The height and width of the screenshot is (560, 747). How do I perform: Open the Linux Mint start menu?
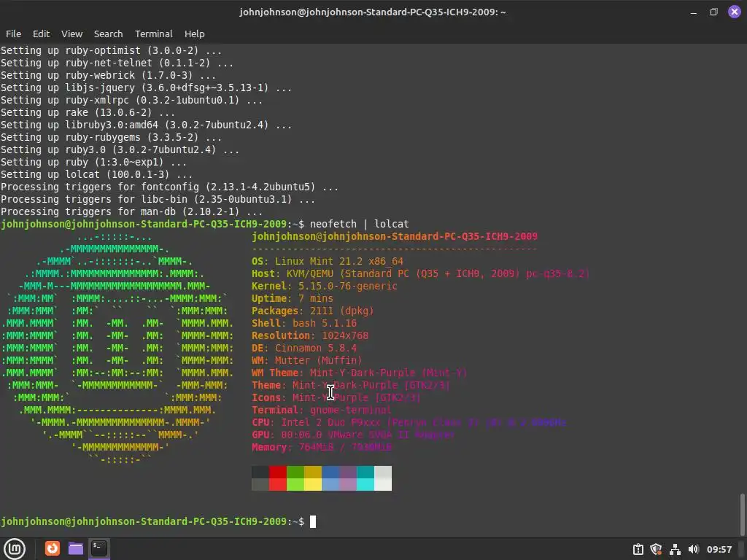15,548
